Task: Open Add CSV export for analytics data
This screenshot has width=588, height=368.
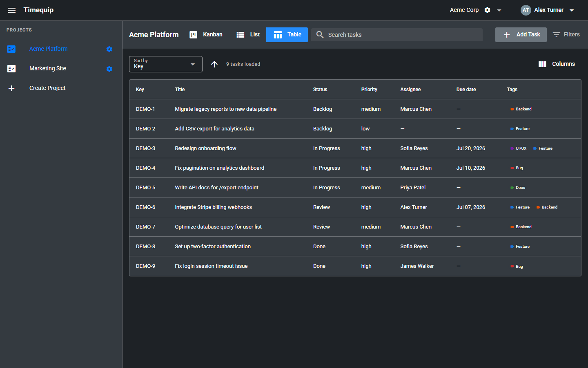Action: 214,129
